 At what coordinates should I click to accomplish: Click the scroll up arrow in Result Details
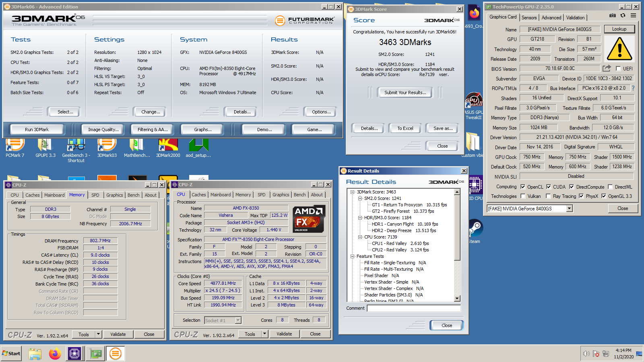click(x=457, y=192)
